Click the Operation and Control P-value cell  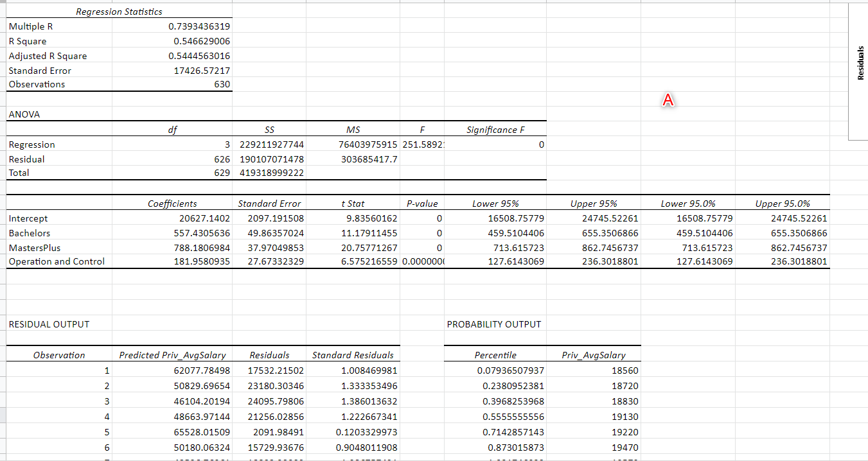(421, 262)
